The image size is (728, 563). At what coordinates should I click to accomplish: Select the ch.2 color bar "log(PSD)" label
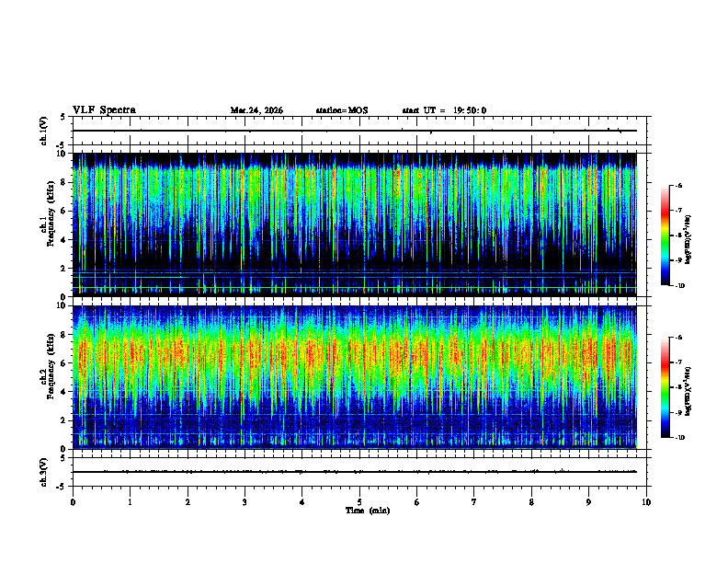(x=688, y=391)
